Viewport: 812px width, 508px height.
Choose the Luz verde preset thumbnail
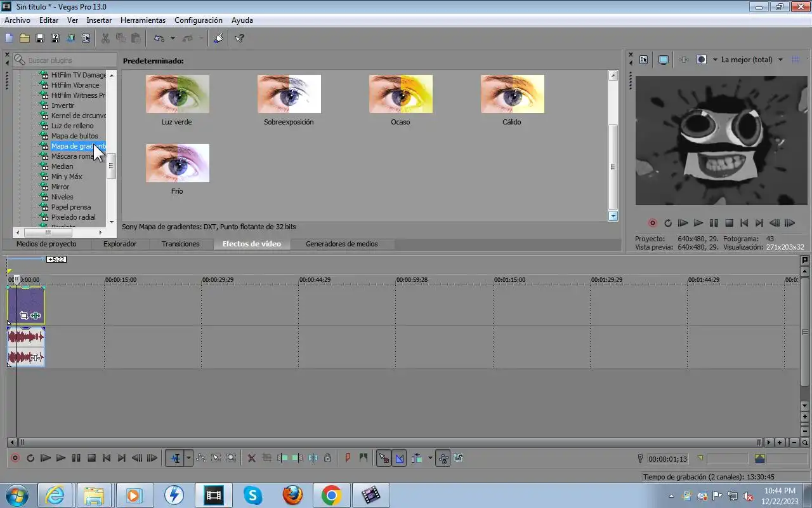(x=177, y=94)
